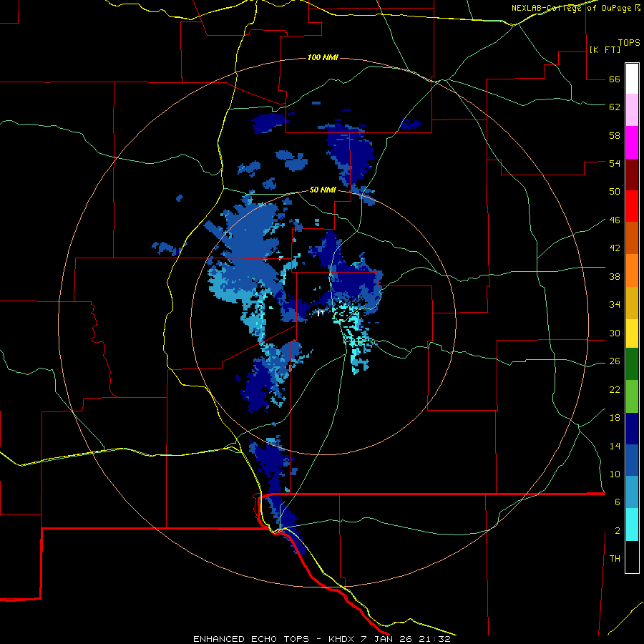Click the '62' legend value
This screenshot has width=644, height=644.
pyautogui.click(x=615, y=107)
